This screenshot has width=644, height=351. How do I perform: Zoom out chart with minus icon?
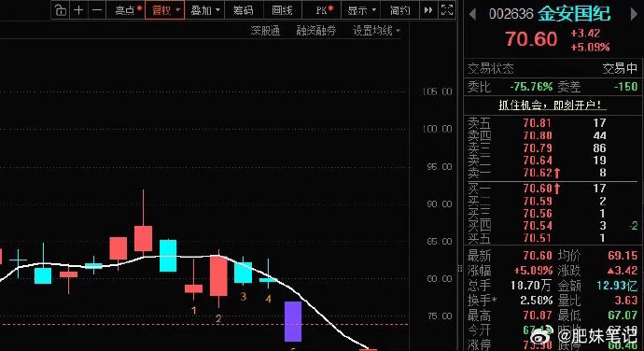click(x=97, y=10)
